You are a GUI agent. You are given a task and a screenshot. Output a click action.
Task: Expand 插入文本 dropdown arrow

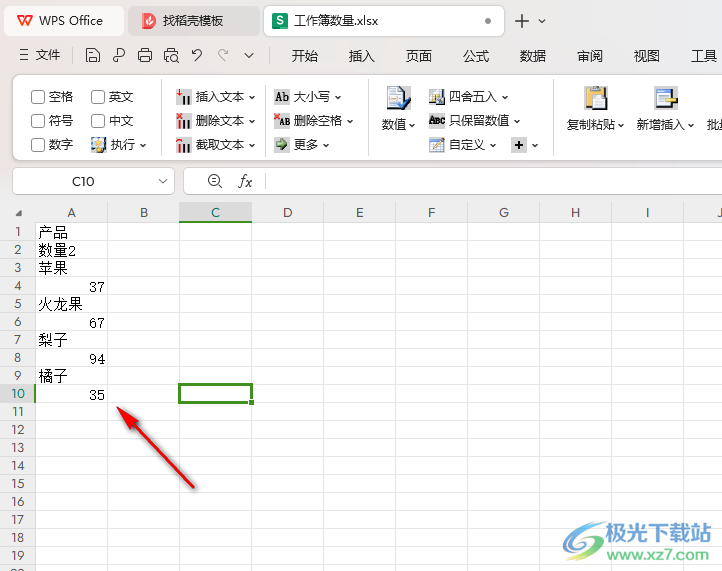(x=252, y=97)
